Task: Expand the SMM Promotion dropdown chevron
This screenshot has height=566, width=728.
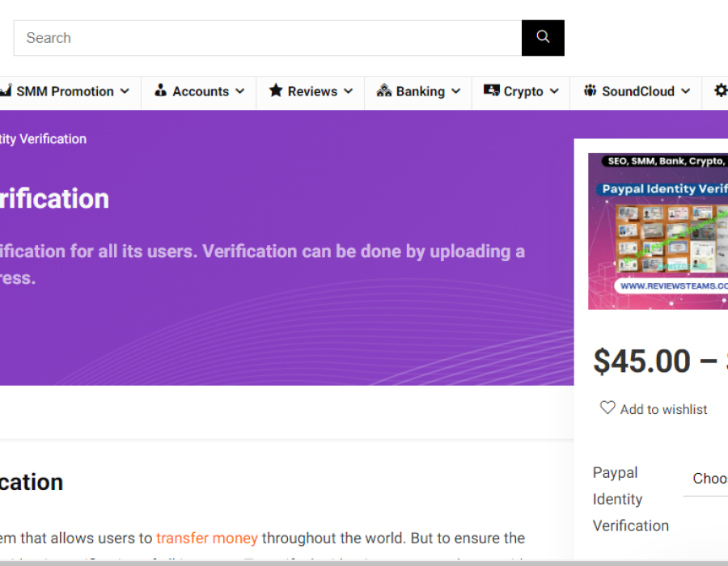Action: click(125, 91)
